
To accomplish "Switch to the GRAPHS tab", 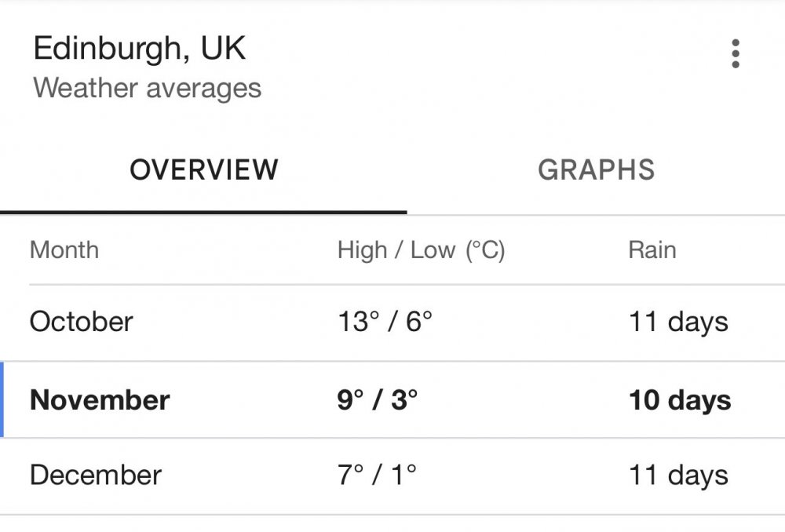I will (x=596, y=170).
